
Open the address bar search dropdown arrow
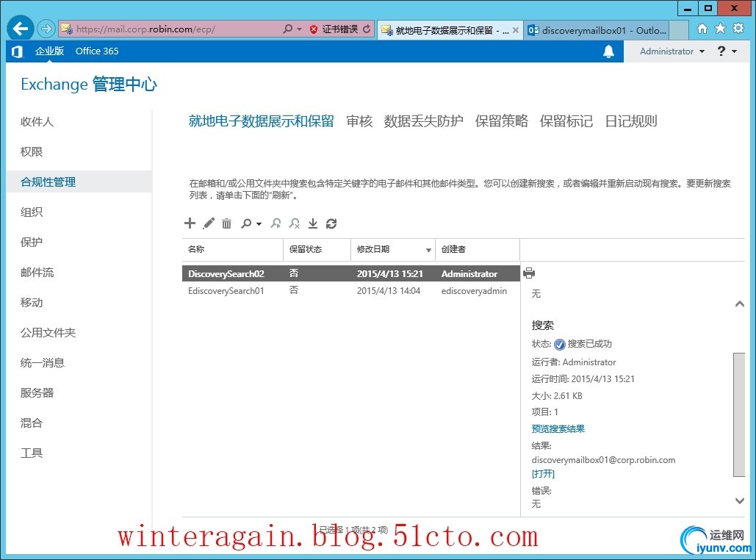coord(300,29)
